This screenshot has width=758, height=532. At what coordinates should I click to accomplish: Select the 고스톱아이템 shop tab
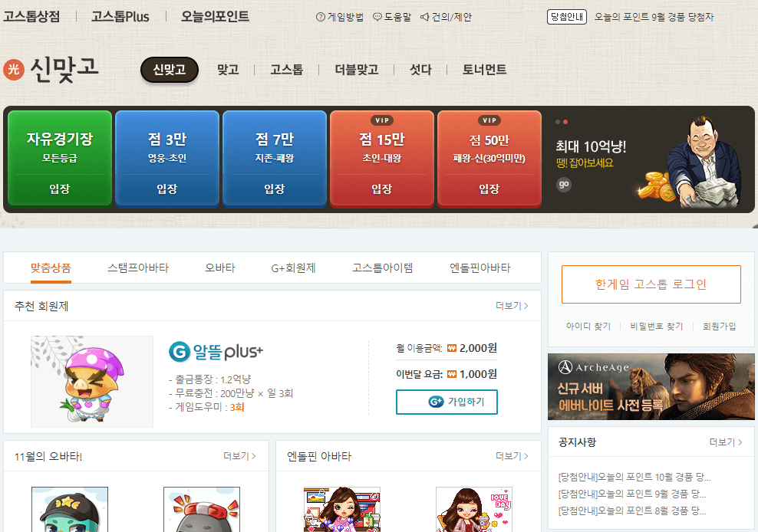(x=382, y=268)
